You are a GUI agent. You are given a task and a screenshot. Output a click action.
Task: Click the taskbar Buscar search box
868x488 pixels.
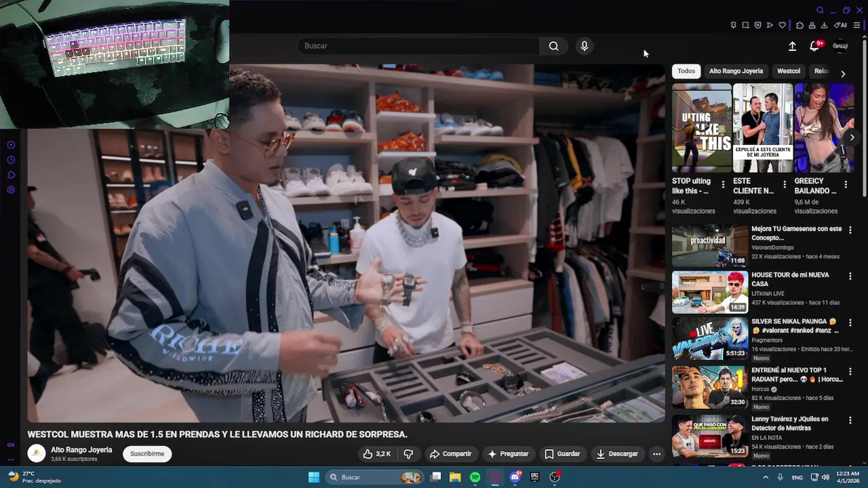pyautogui.click(x=374, y=477)
